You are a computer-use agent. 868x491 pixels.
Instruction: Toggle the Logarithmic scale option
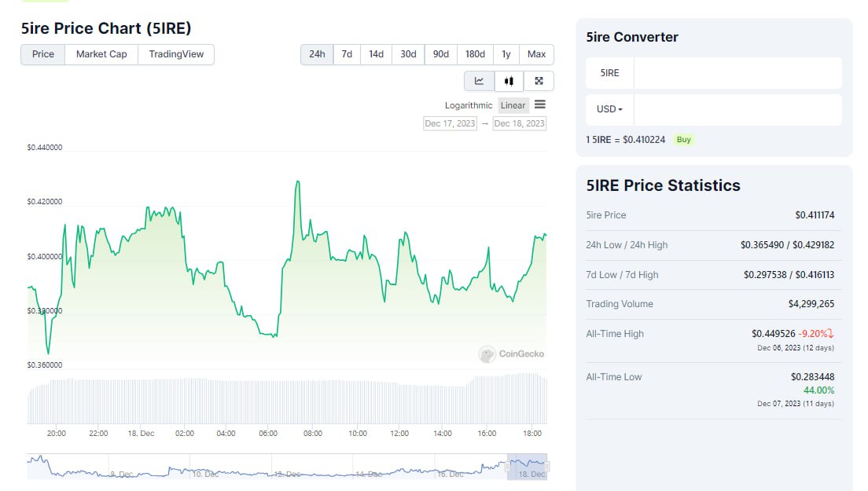coord(469,105)
